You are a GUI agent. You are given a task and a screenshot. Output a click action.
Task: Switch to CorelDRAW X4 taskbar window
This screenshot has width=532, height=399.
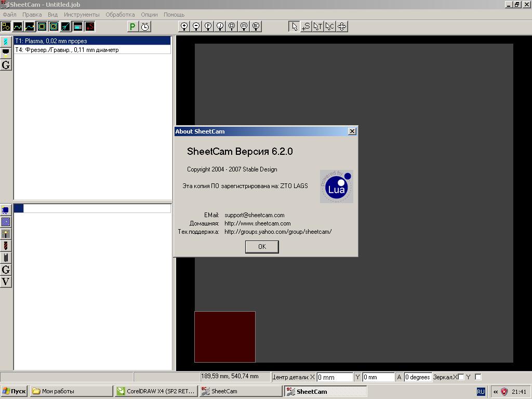(156, 391)
